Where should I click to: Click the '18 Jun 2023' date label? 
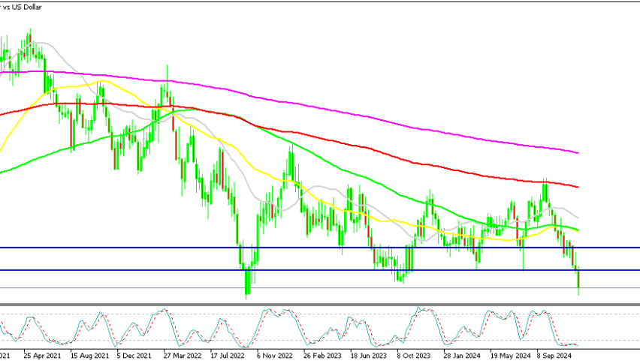point(369,356)
